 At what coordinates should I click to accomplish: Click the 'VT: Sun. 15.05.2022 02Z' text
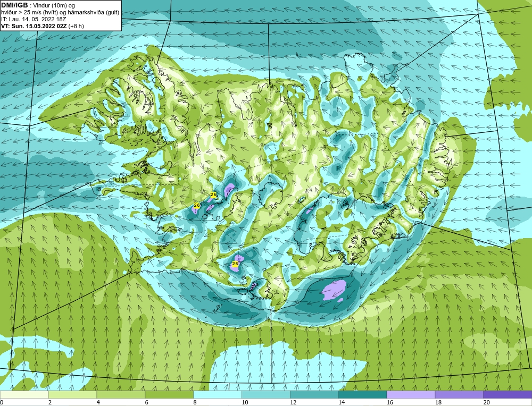(x=34, y=26)
